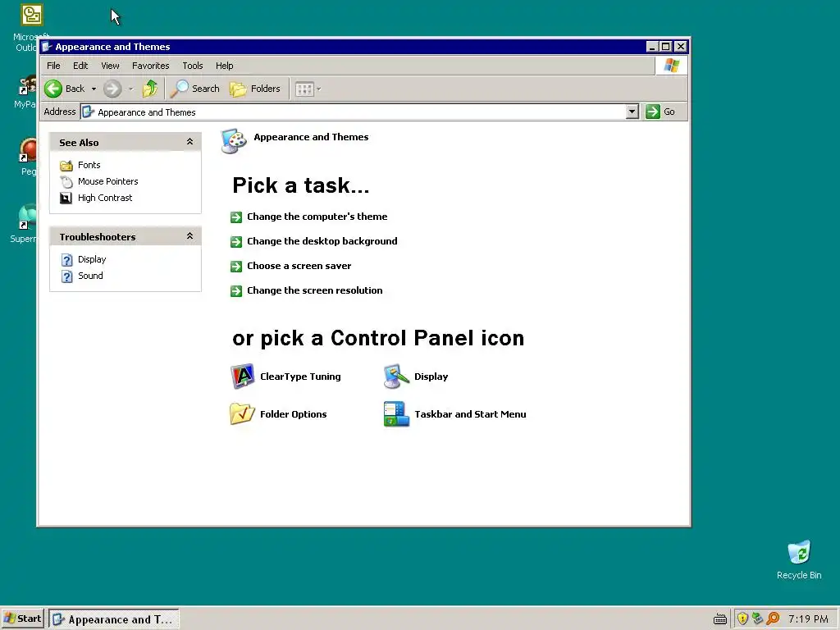Viewport: 840px width, 630px height.
Task: Select Change the desktop background task
Action: [322, 241]
